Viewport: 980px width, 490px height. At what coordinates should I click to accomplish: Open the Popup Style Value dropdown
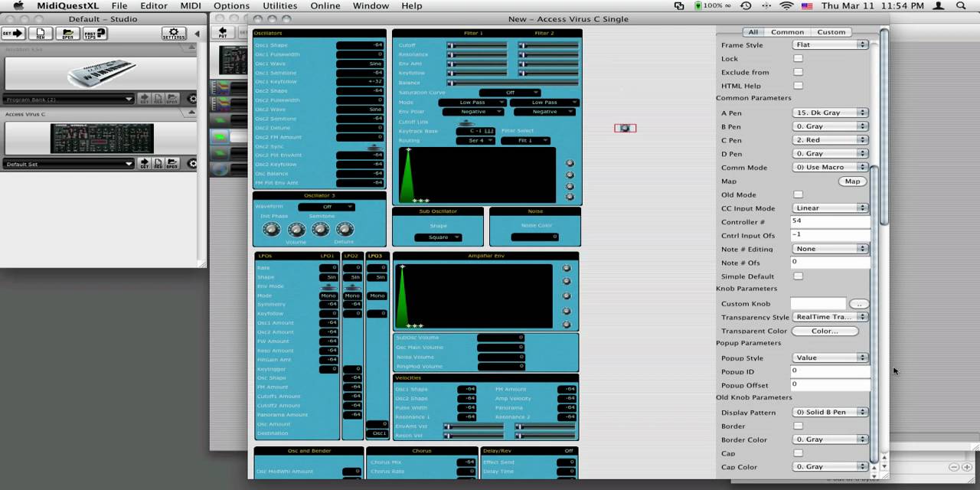(830, 358)
